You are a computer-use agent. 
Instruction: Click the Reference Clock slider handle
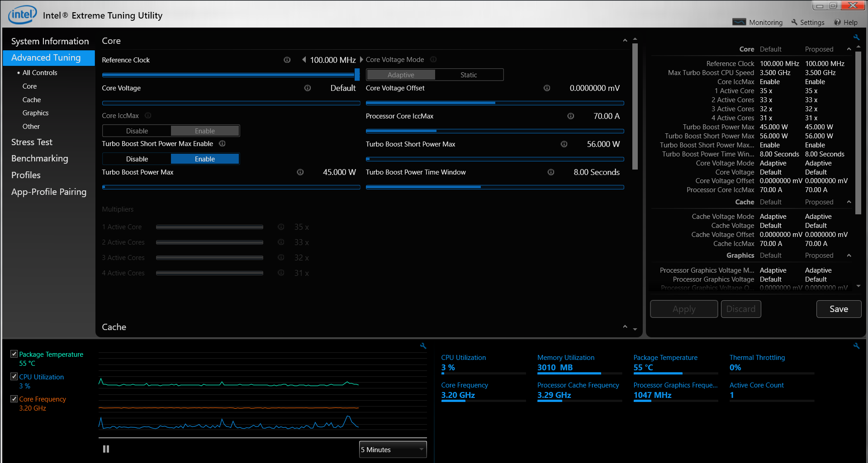[x=357, y=75]
